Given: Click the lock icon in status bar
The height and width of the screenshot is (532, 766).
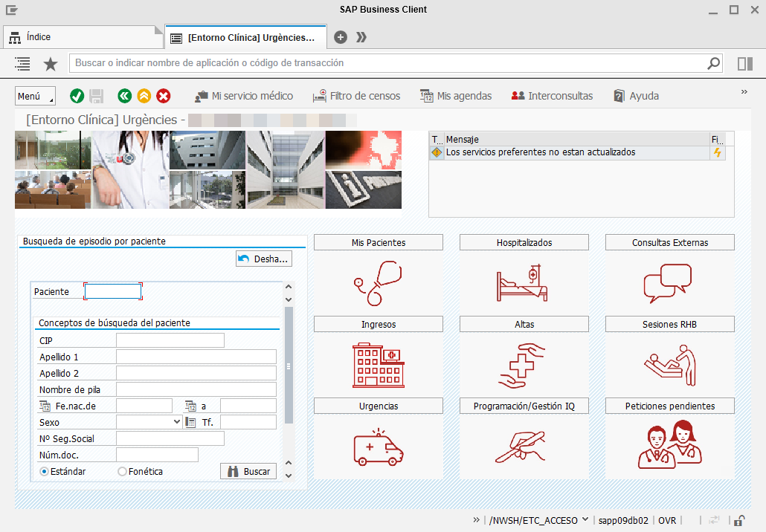Looking at the screenshot, I should (x=740, y=521).
